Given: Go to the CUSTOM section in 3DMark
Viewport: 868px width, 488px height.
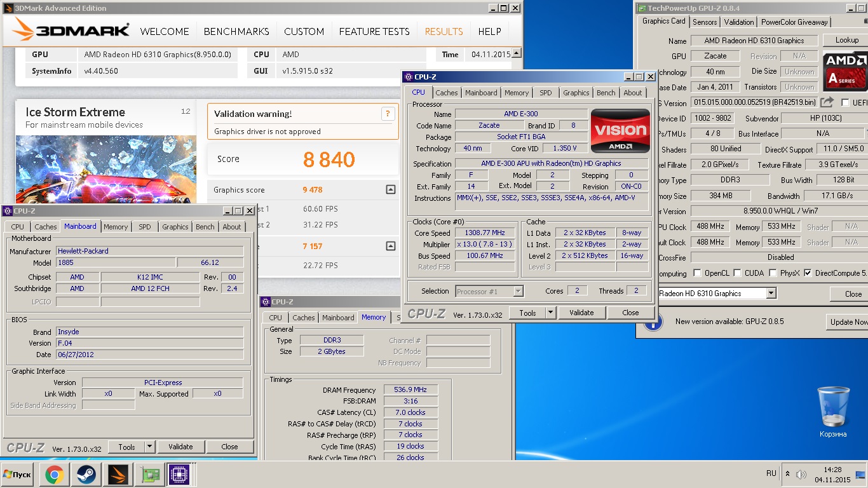Looking at the screenshot, I should (304, 31).
